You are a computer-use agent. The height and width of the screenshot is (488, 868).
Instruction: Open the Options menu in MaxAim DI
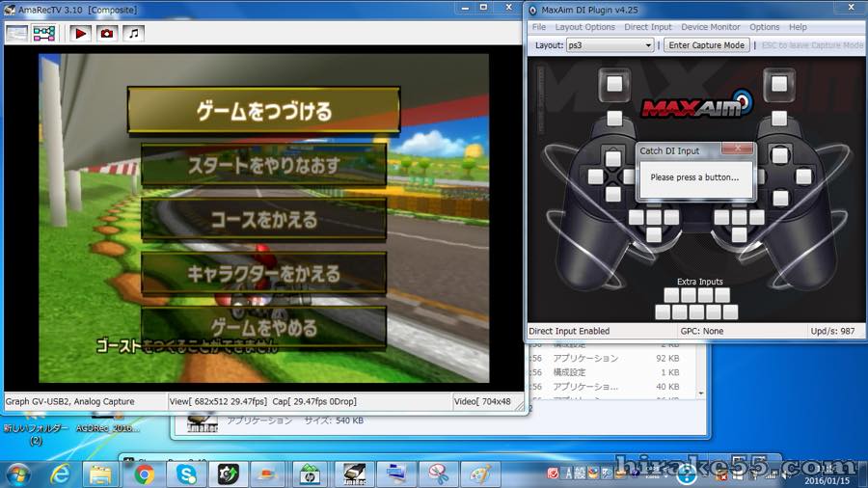(x=764, y=27)
